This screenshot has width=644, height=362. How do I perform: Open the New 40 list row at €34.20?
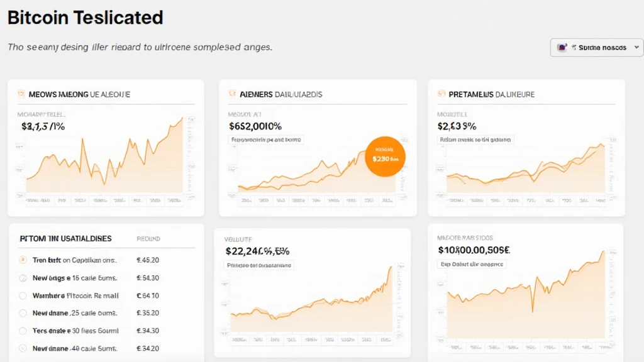[x=75, y=348]
